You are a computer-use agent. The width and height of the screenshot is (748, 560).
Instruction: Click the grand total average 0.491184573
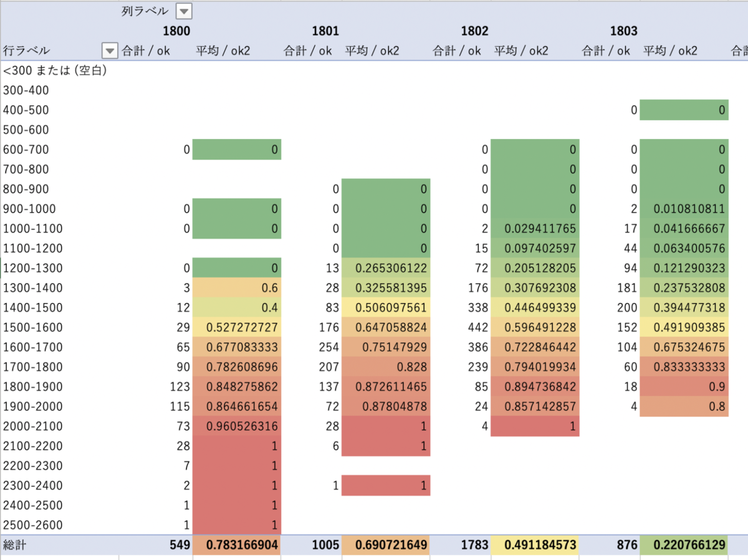click(x=535, y=545)
